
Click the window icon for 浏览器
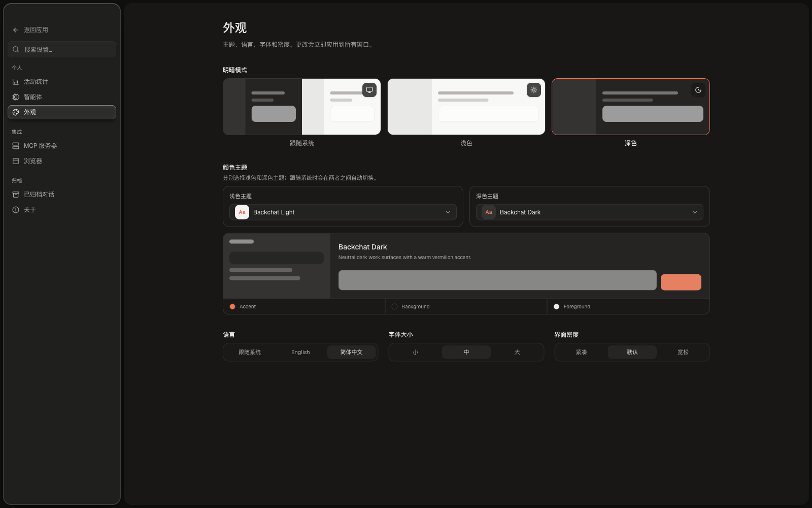pyautogui.click(x=16, y=161)
